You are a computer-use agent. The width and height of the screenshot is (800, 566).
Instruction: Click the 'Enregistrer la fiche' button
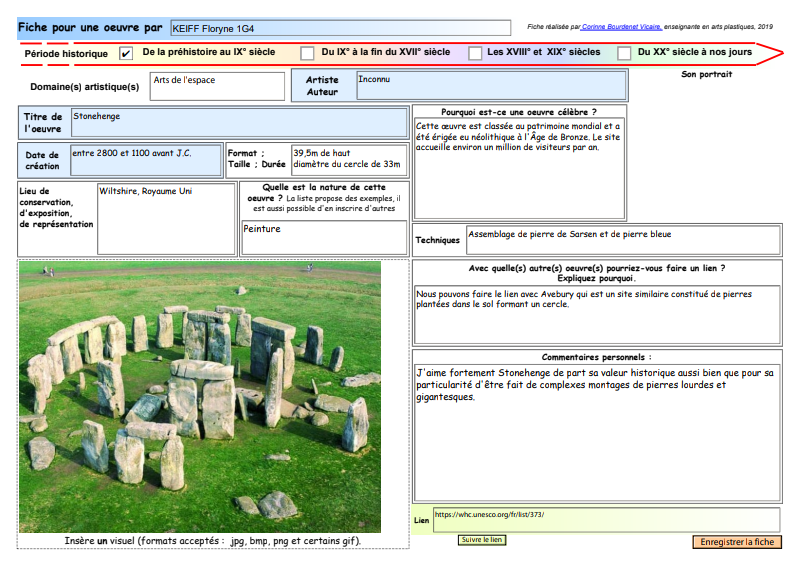coord(736,542)
